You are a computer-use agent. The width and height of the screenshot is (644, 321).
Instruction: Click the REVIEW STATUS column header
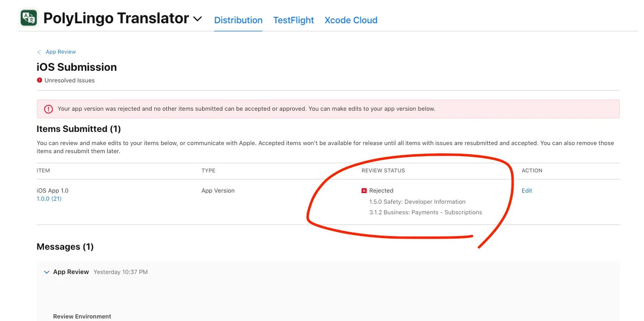click(x=383, y=171)
